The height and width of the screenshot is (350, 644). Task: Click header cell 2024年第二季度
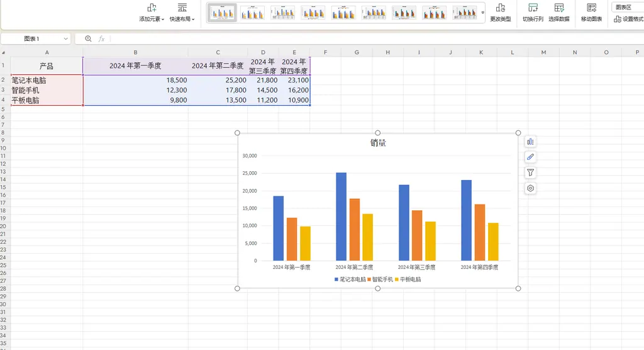coord(218,66)
